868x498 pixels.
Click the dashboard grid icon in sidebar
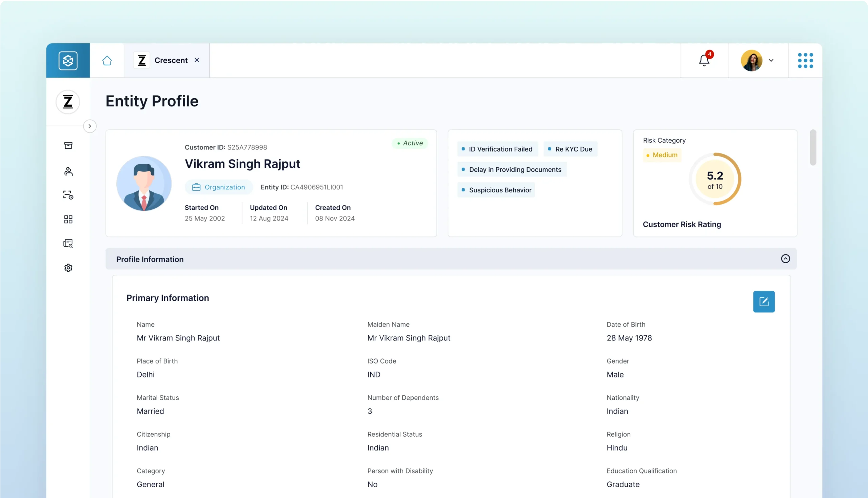pyautogui.click(x=68, y=219)
